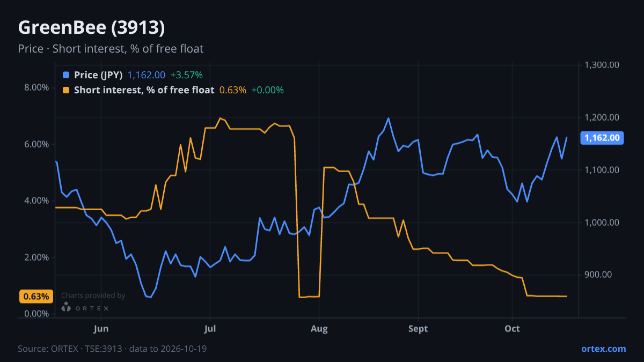The height and width of the screenshot is (362, 644).
Task: Click the 1,162.00 price value in legend
Action: pyautogui.click(x=147, y=75)
